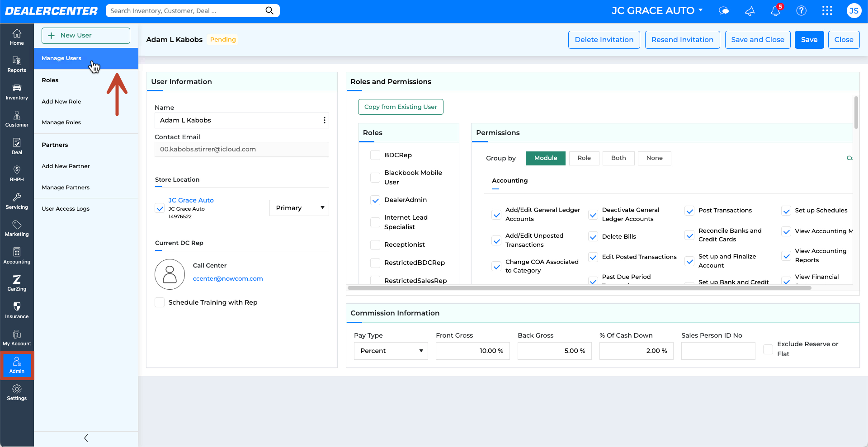Select Manage Roles in the side menu
Viewport: 868px width, 447px height.
tap(61, 122)
